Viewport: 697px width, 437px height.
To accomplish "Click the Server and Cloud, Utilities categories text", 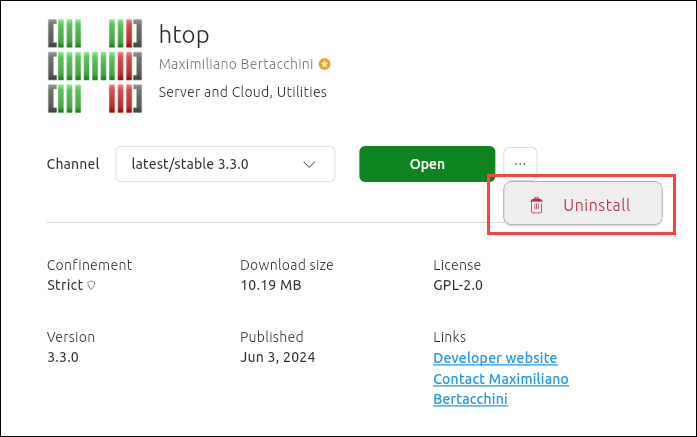I will pos(243,92).
